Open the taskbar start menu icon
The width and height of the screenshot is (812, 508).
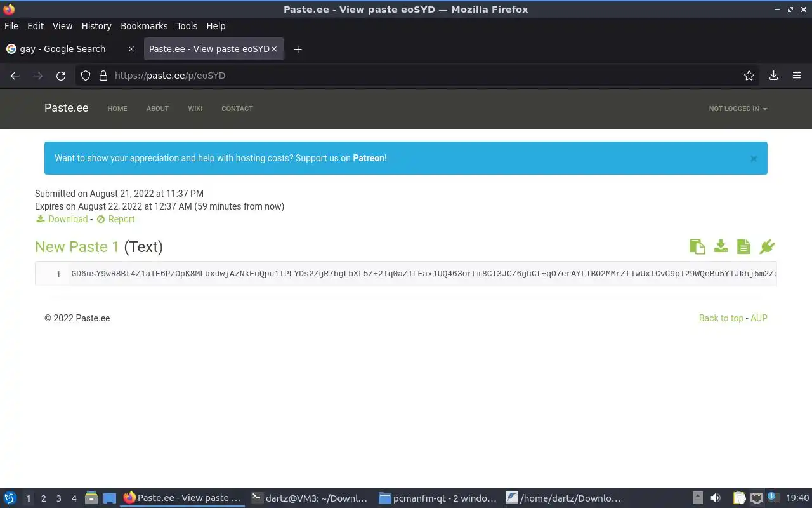point(10,498)
